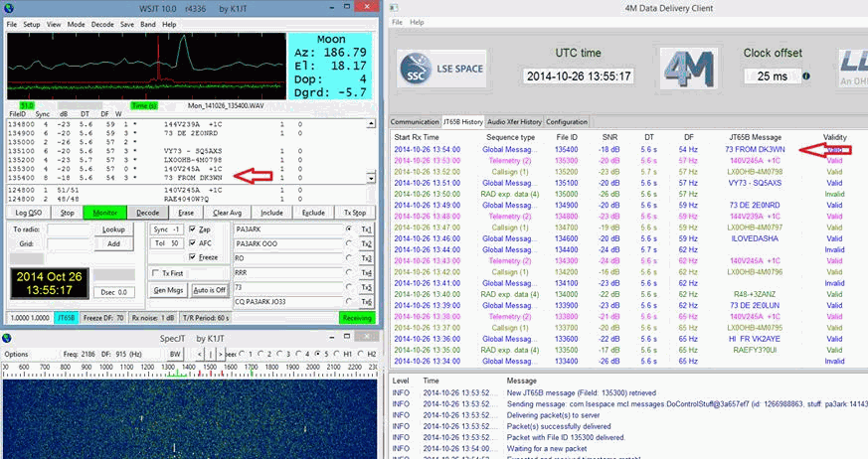The width and height of the screenshot is (868, 459).
Task: Maximize the SpecJT window
Action: [347, 337]
